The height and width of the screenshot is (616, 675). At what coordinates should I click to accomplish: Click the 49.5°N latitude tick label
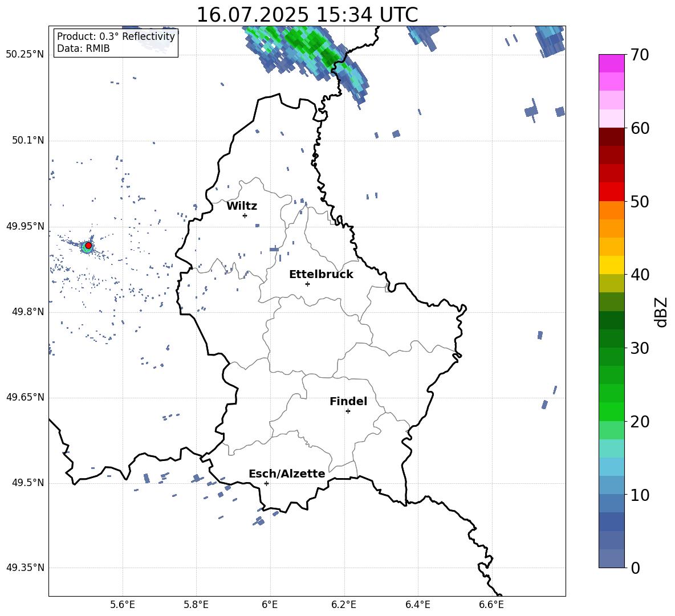(28, 483)
